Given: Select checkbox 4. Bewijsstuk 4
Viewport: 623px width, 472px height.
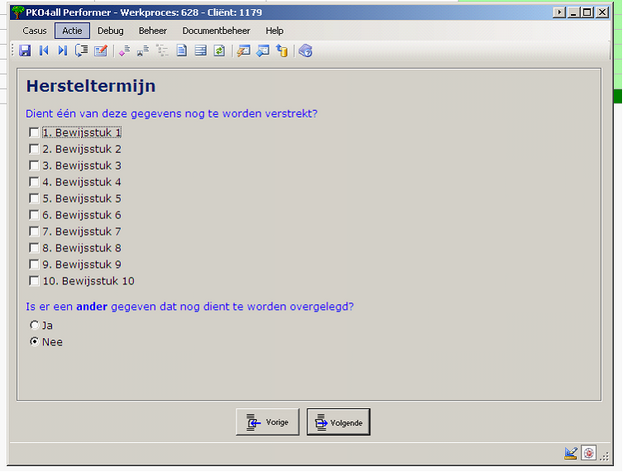Looking at the screenshot, I should tap(34, 182).
